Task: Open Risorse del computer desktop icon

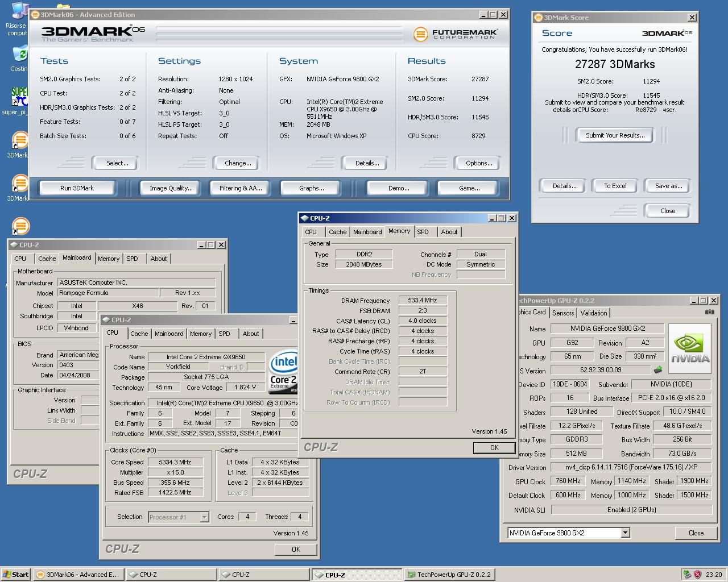Action: 19,11
